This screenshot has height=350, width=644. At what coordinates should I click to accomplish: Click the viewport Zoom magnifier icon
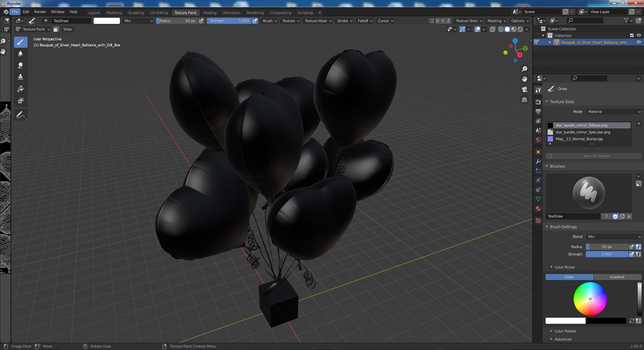tap(524, 69)
